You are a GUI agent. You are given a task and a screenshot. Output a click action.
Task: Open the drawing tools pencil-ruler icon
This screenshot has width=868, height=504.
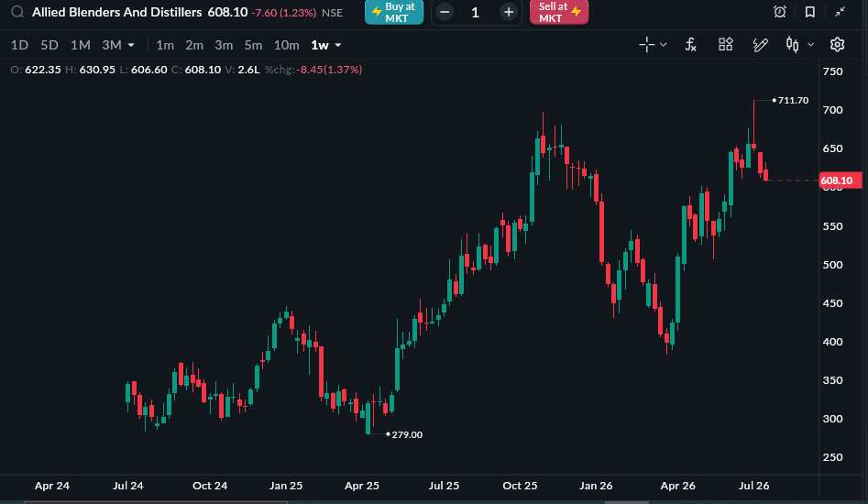[x=761, y=44]
